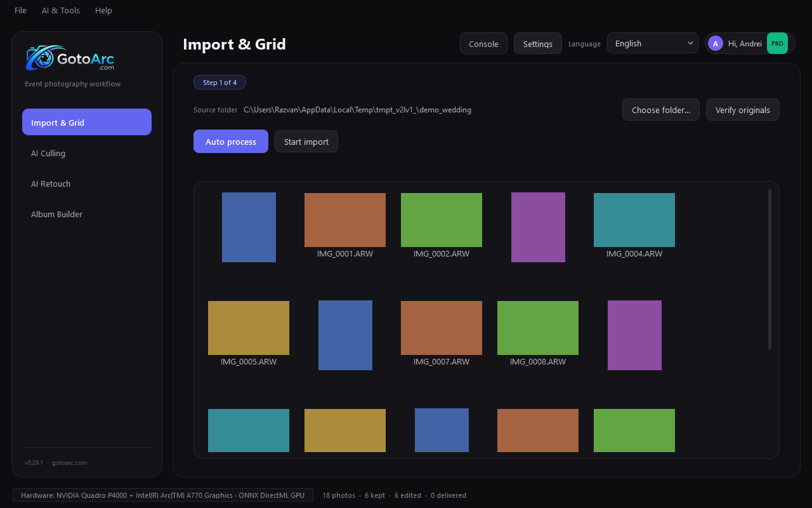Click the Choose folder... button
The width and height of the screenshot is (812, 508).
coord(661,110)
